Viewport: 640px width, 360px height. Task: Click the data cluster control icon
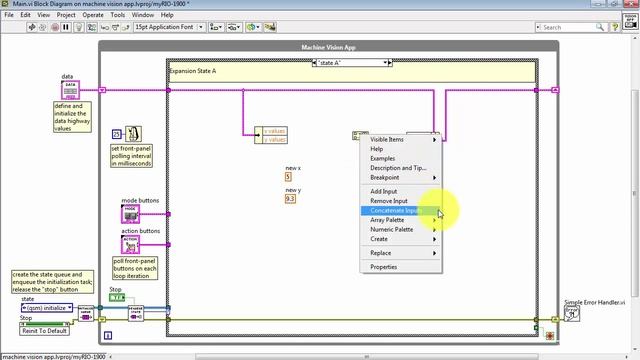[x=70, y=90]
